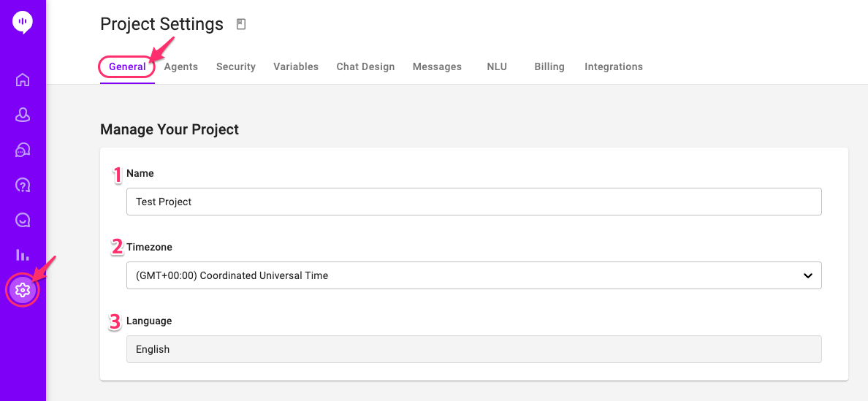Switch to the General tab
868x401 pixels.
coord(127,66)
